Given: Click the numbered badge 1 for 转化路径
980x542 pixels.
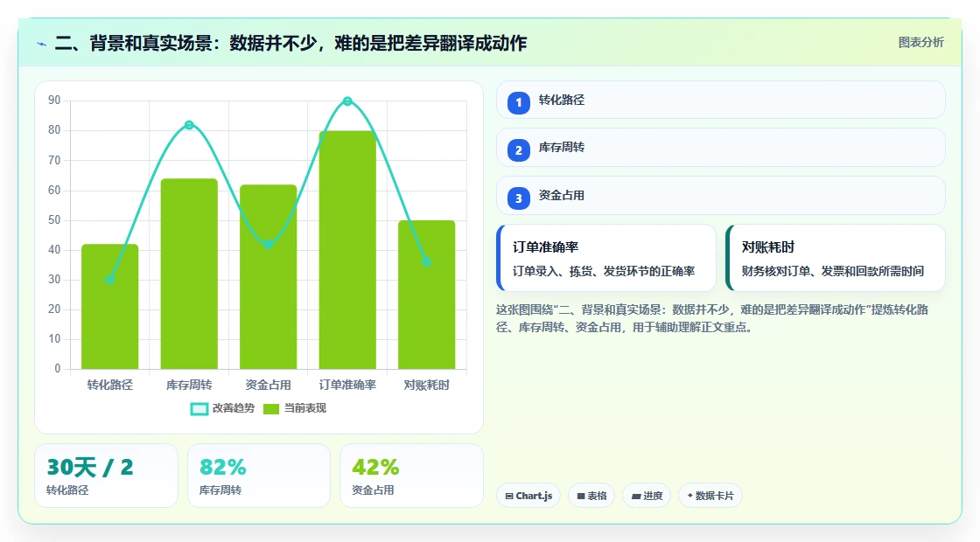Looking at the screenshot, I should pos(518,102).
